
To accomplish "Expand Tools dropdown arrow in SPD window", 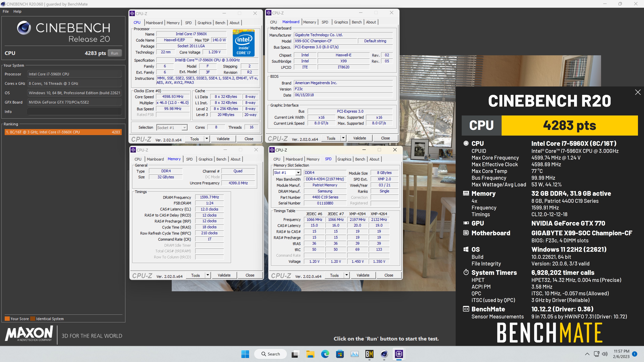I will [x=346, y=275].
